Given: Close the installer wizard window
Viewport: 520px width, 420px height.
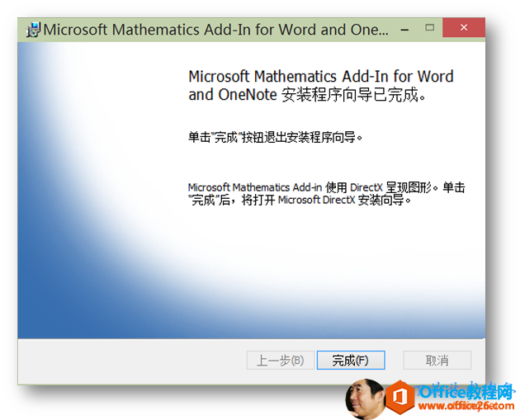Looking at the screenshot, I should coord(464,28).
